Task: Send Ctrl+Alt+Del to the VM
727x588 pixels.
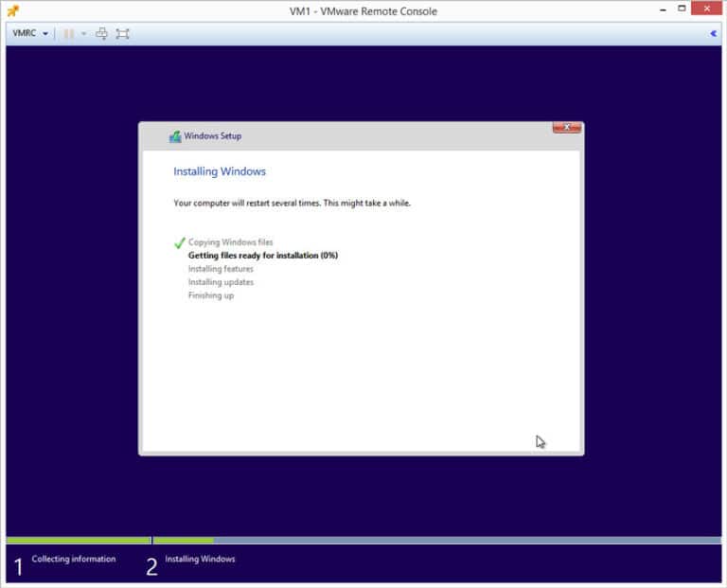Action: (x=102, y=33)
